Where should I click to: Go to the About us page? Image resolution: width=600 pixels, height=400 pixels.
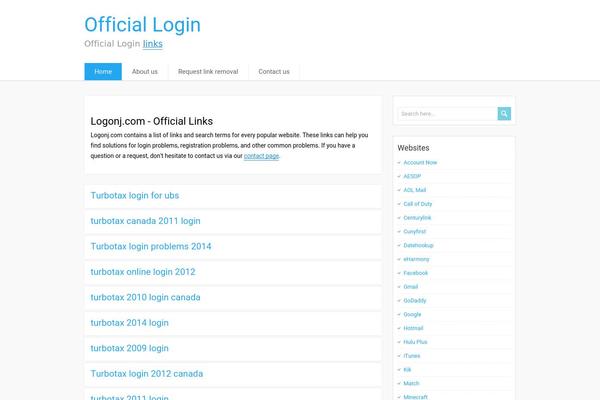tap(145, 72)
